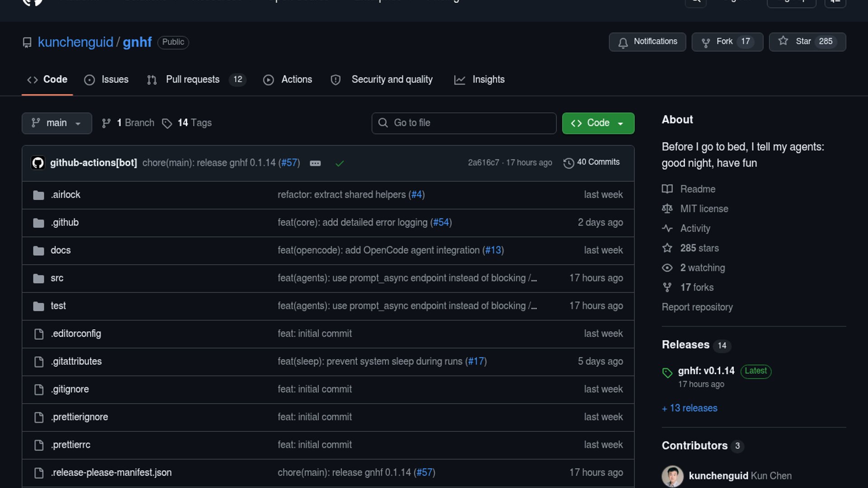This screenshot has height=488, width=868.
Task: Expand the green Code dropdown button
Action: click(x=598, y=123)
